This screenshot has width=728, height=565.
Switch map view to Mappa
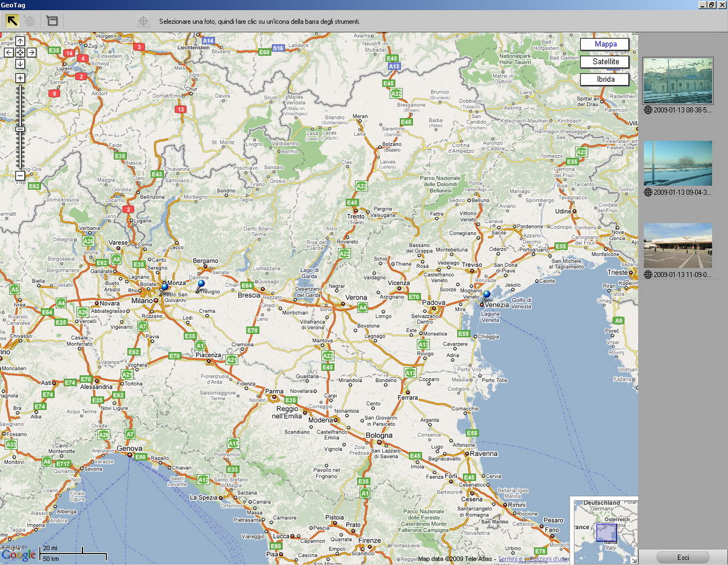coord(605,44)
